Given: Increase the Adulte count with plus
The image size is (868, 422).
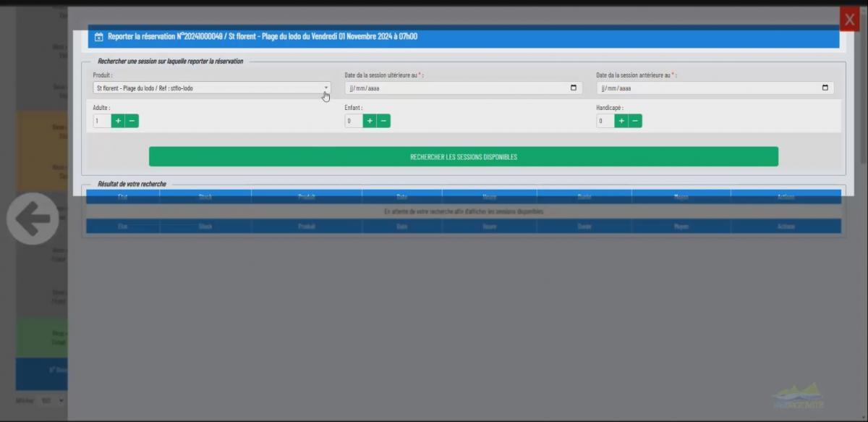Looking at the screenshot, I should click(118, 121).
